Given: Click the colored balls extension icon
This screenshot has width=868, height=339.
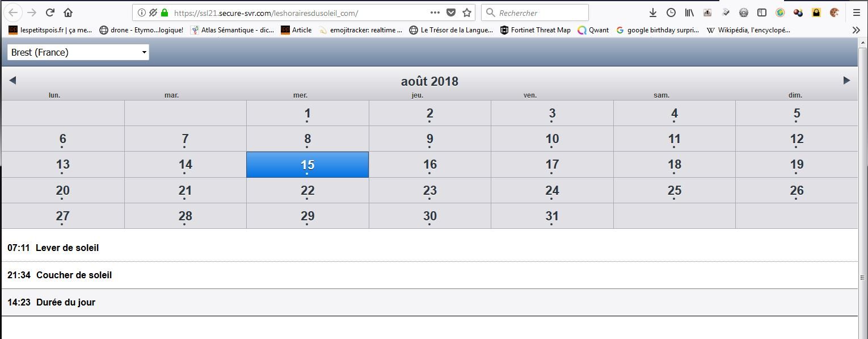Looking at the screenshot, I should pyautogui.click(x=798, y=12).
